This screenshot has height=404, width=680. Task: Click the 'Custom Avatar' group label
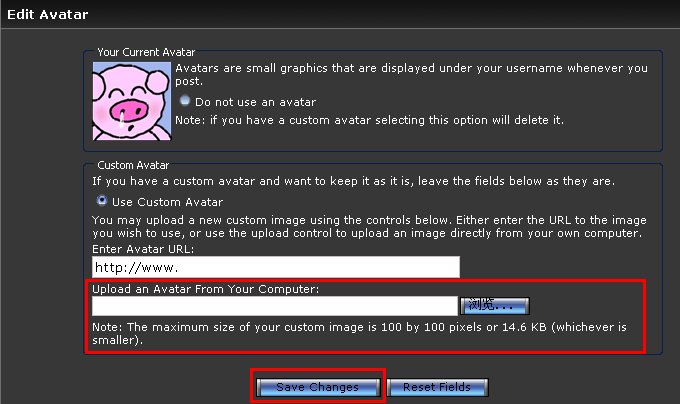coord(133,165)
